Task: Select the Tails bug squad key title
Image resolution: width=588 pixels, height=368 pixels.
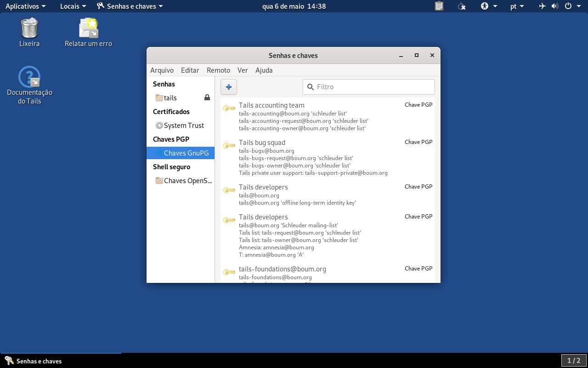Action: pos(262,143)
